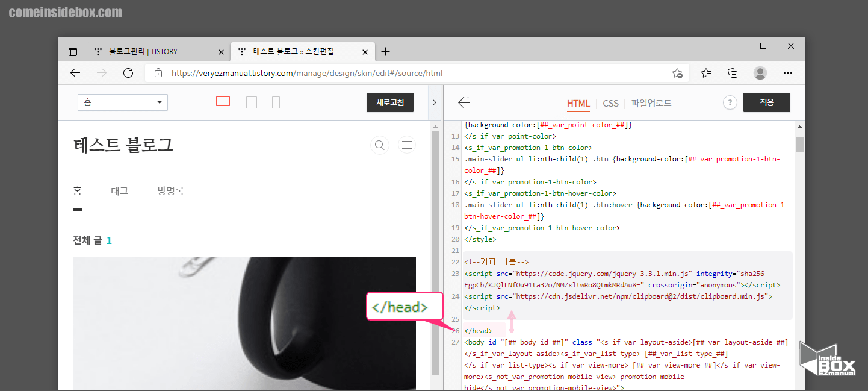868x391 pixels.
Task: Click the code editor vertical scrollbar
Action: pyautogui.click(x=799, y=145)
